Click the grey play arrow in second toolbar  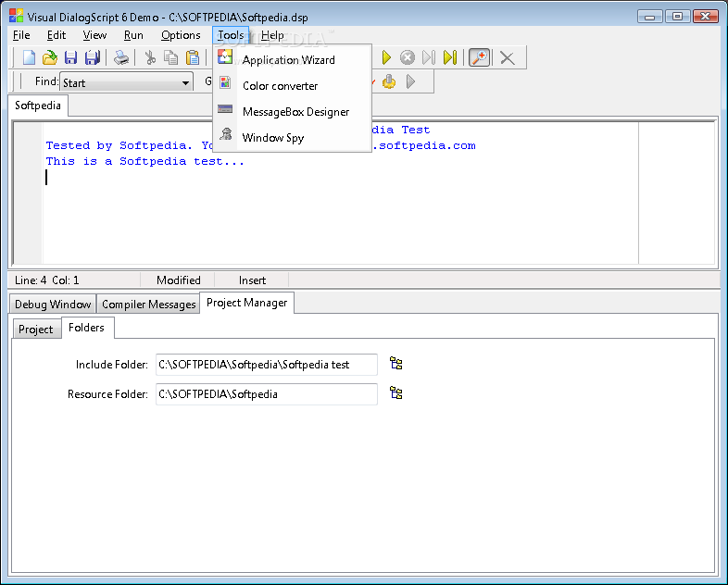(x=410, y=81)
